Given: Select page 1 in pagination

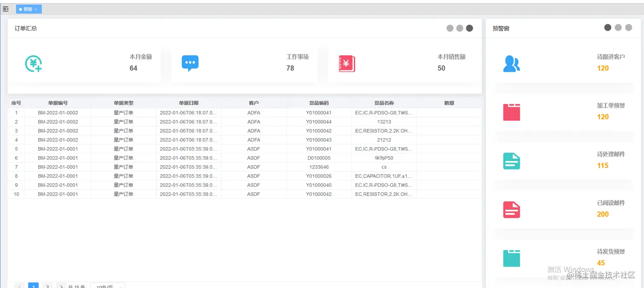Looking at the screenshot, I should pos(34,286).
